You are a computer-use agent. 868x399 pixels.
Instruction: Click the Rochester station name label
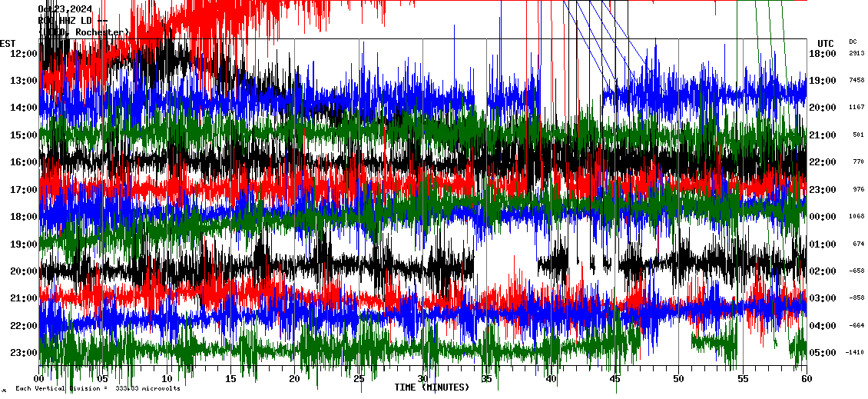click(84, 32)
